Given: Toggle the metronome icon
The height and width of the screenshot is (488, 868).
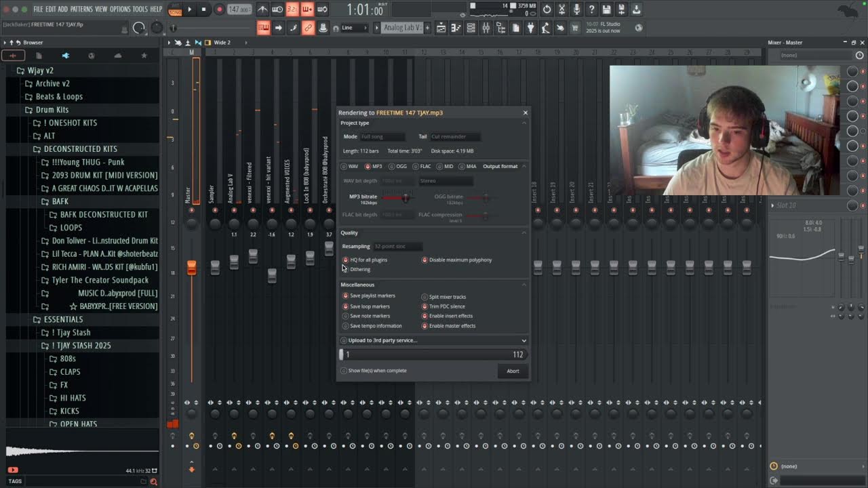Looking at the screenshot, I should [263, 9].
